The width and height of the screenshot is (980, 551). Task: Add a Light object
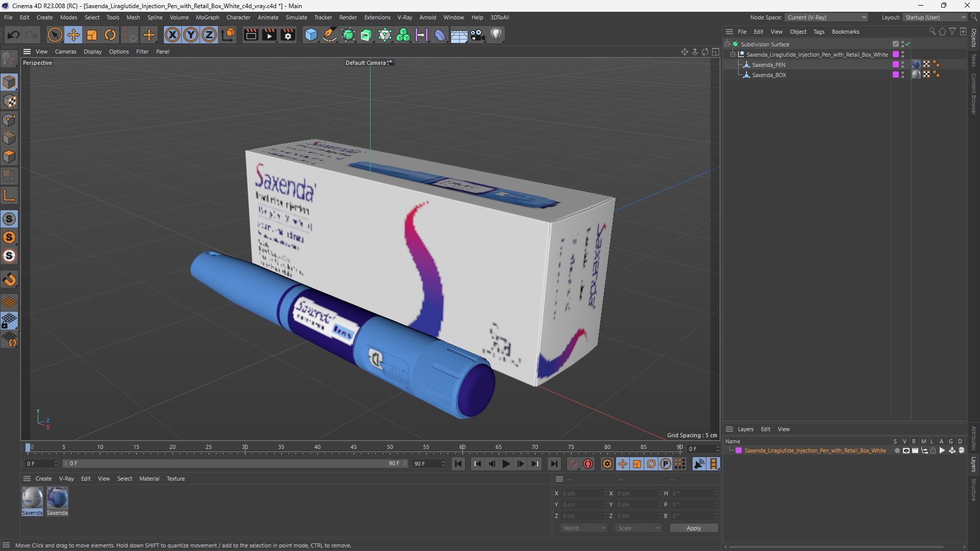coord(496,35)
